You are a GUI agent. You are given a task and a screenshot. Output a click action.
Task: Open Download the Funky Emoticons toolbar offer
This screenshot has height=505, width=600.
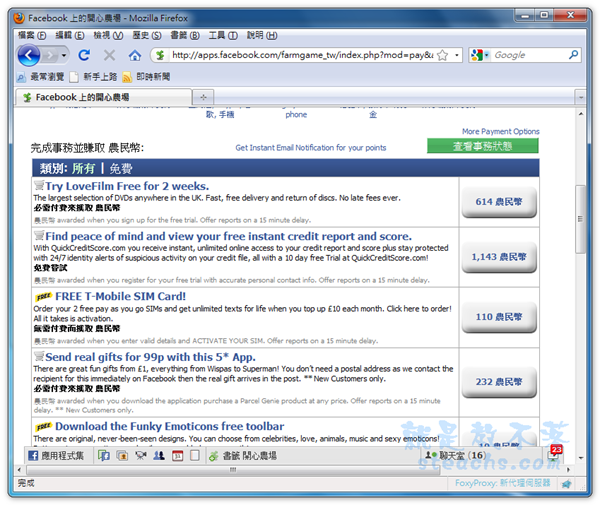point(170,426)
